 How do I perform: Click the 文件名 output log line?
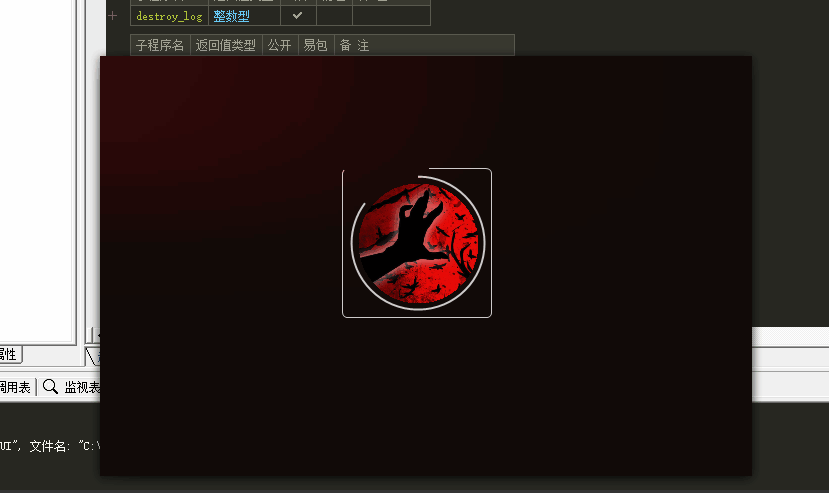(60, 445)
